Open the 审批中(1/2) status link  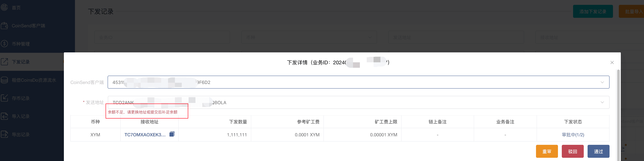tap(573, 135)
